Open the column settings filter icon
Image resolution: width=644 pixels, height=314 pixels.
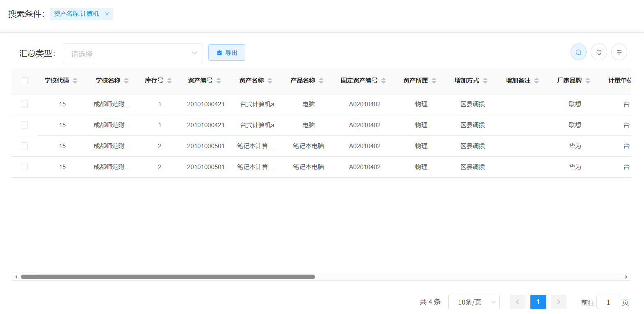(619, 52)
